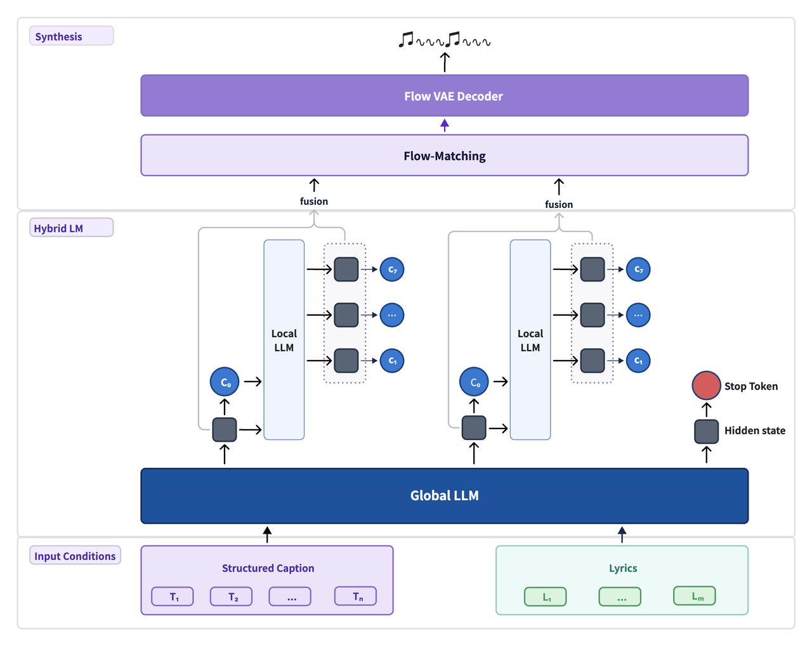Click the 'Lyrics' heading
The width and height of the screenshot is (812, 646).
(623, 568)
